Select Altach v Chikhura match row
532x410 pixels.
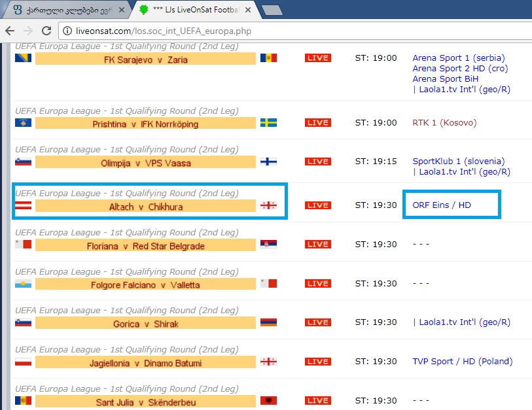tap(145, 206)
